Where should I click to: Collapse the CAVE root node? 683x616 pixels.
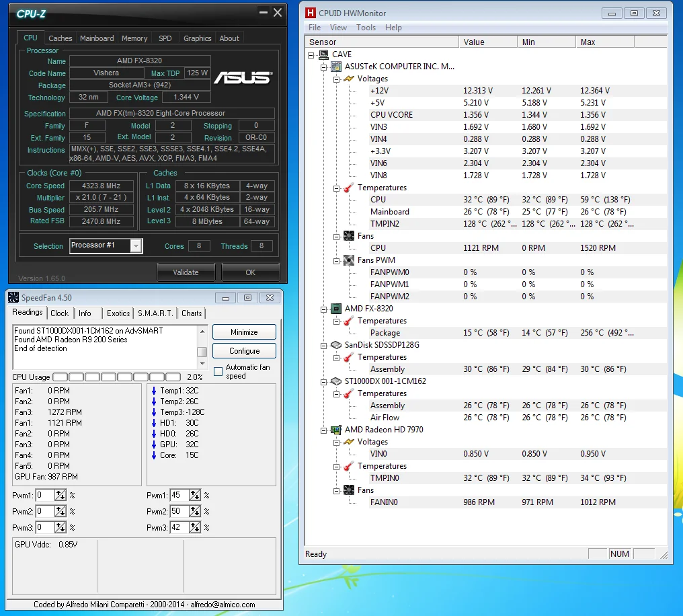(311, 55)
